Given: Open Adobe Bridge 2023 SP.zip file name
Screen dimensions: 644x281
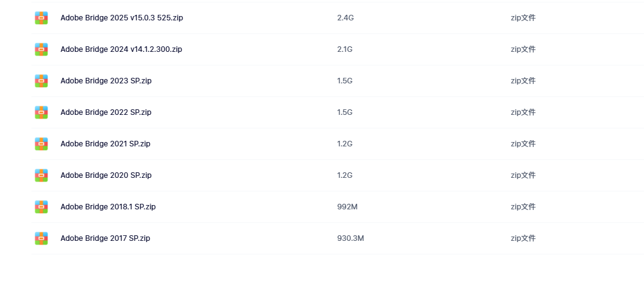Looking at the screenshot, I should (x=106, y=81).
